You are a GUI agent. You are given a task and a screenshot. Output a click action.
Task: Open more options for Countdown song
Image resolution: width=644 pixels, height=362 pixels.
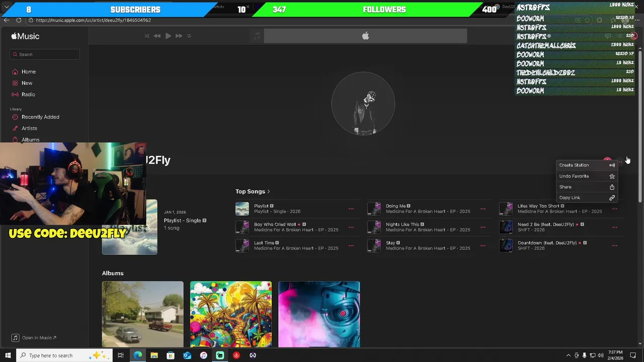coord(615,246)
